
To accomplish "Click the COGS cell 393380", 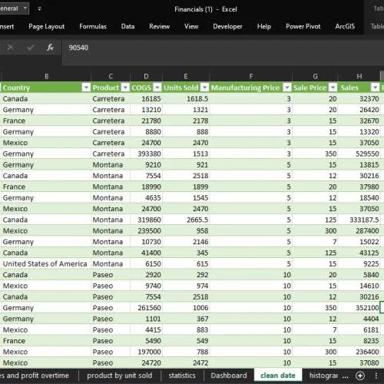I will pyautogui.click(x=146, y=154).
